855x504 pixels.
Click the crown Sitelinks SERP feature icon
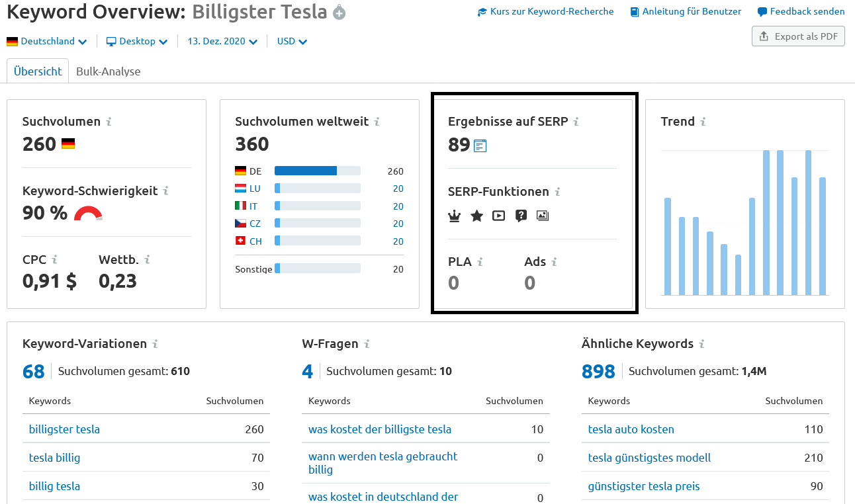click(454, 216)
